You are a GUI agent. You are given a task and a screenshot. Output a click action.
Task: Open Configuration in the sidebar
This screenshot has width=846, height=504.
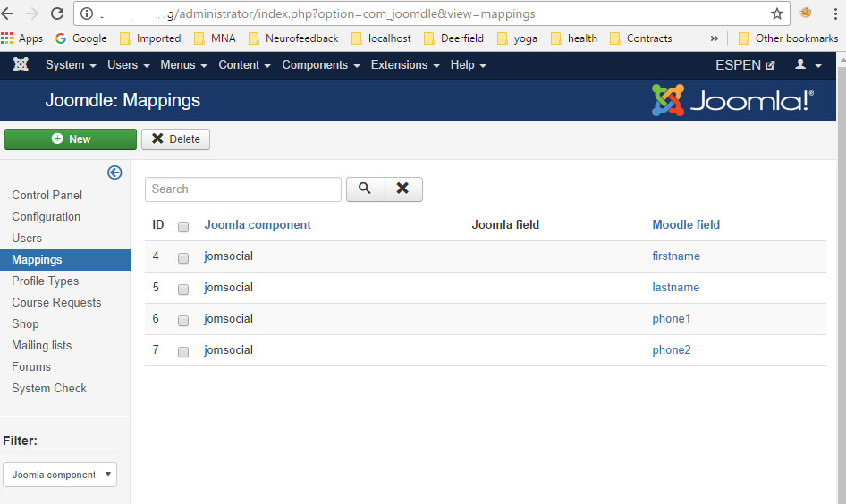[x=47, y=216]
